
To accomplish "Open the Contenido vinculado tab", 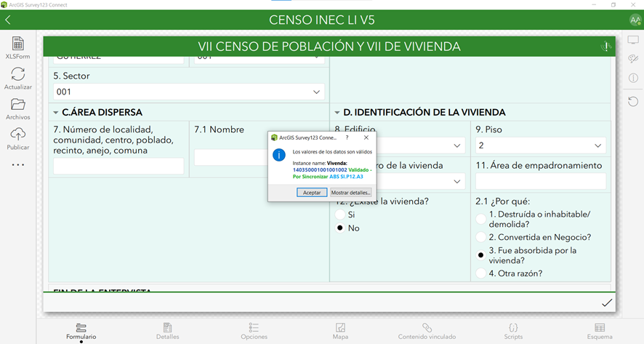I will (x=427, y=332).
